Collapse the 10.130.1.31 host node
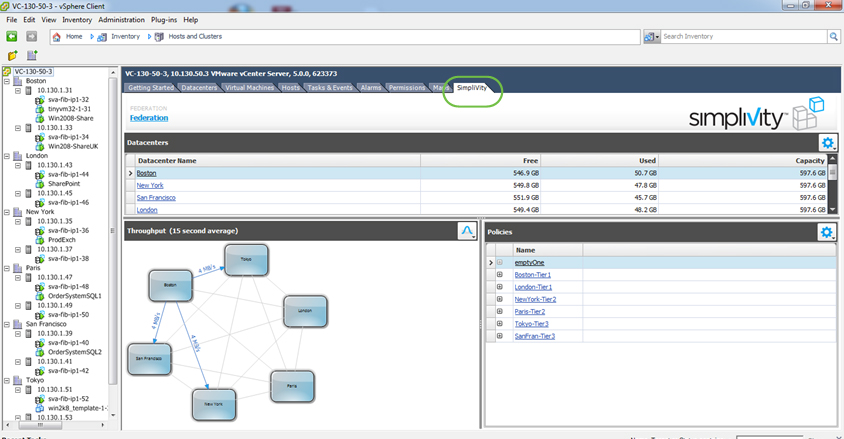Screen dimensions: 844x439 [x=17, y=91]
